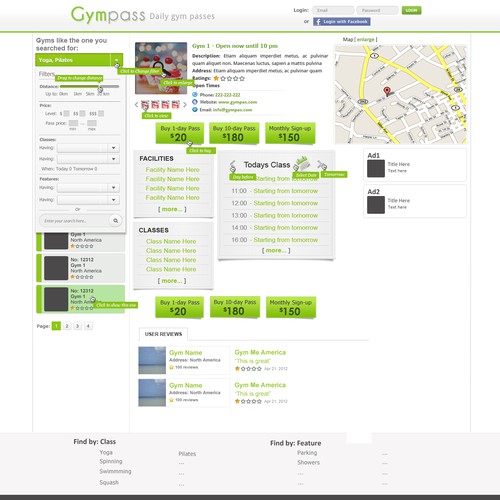The height and width of the screenshot is (500, 500).
Task: Open the calendar date picker icon
Action: [x=302, y=163]
